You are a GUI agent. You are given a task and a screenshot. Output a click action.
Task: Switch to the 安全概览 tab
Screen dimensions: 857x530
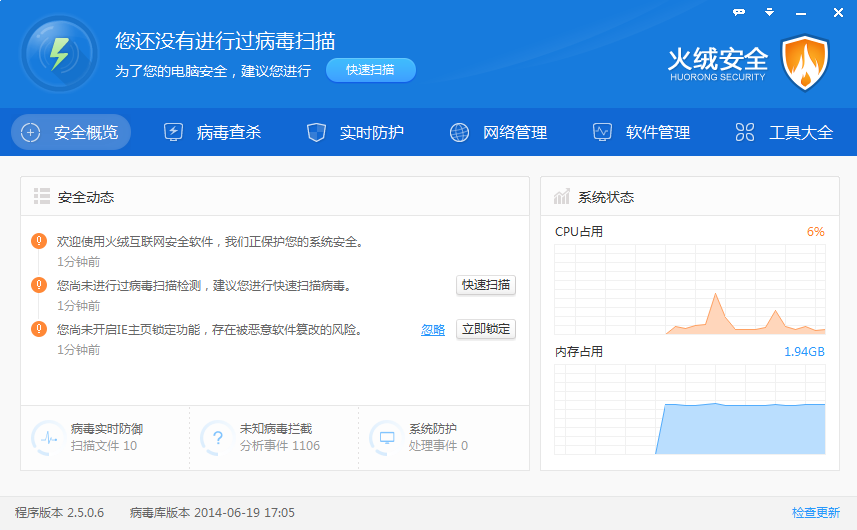point(71,132)
